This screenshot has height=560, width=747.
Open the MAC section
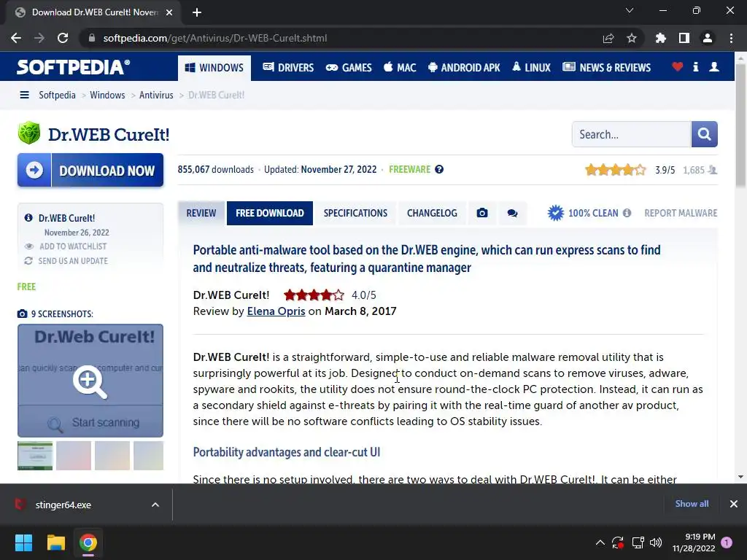coord(400,68)
